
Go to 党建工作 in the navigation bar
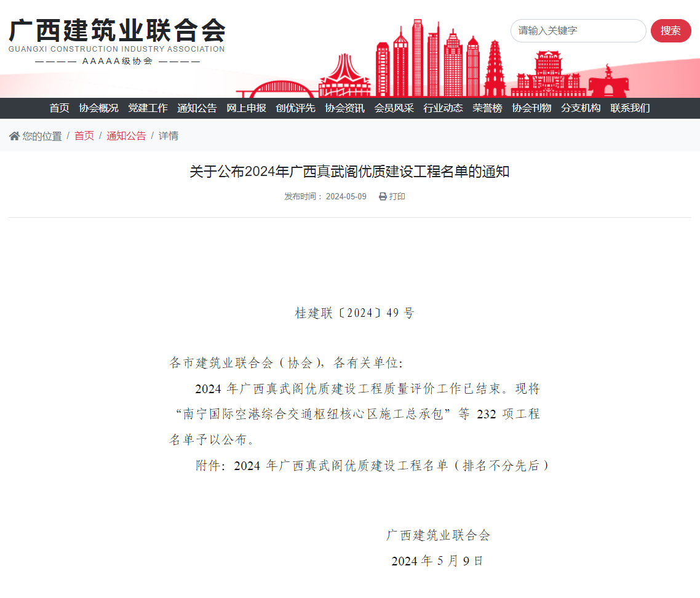[148, 108]
